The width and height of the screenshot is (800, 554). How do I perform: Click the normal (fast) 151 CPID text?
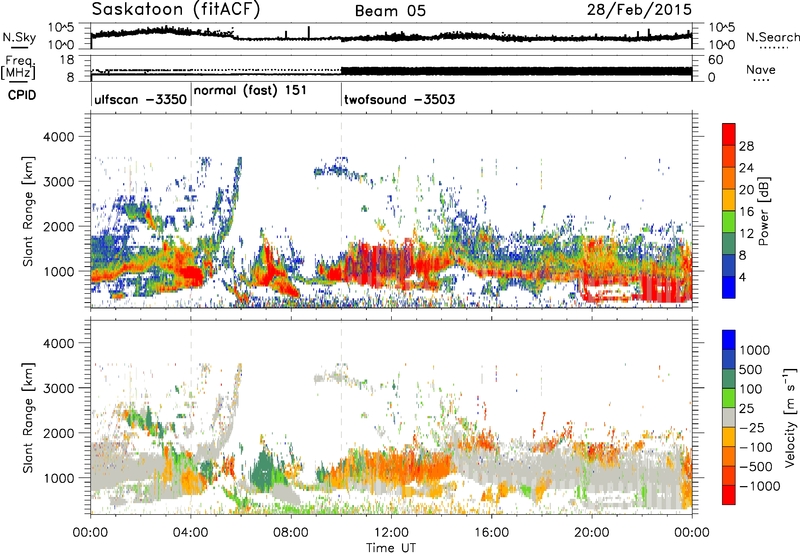pyautogui.click(x=251, y=90)
